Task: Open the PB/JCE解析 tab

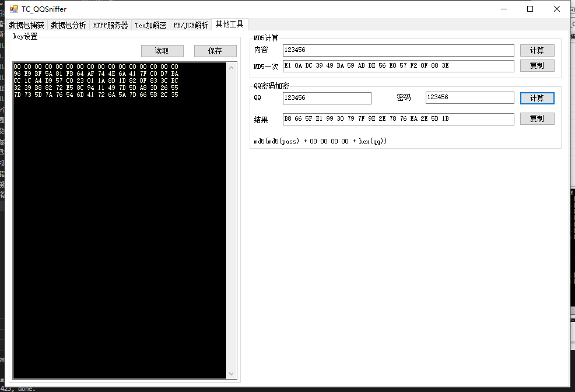Action: point(191,25)
